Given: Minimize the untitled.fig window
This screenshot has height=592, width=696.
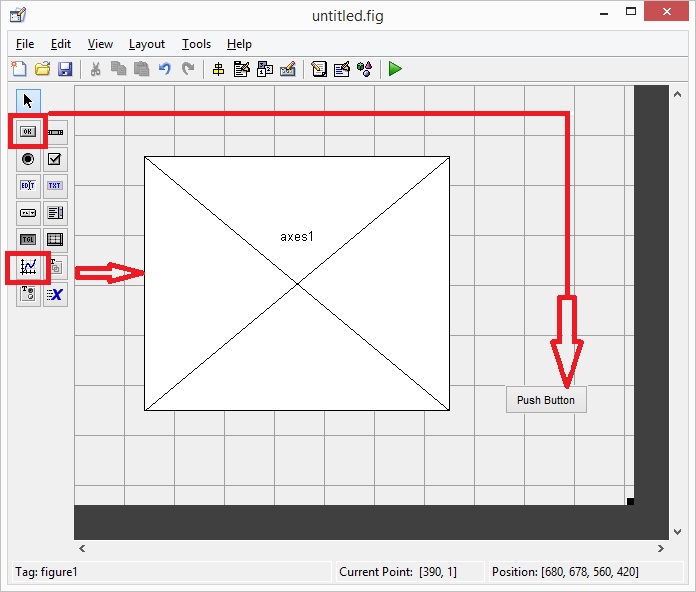Looking at the screenshot, I should click(x=604, y=13).
